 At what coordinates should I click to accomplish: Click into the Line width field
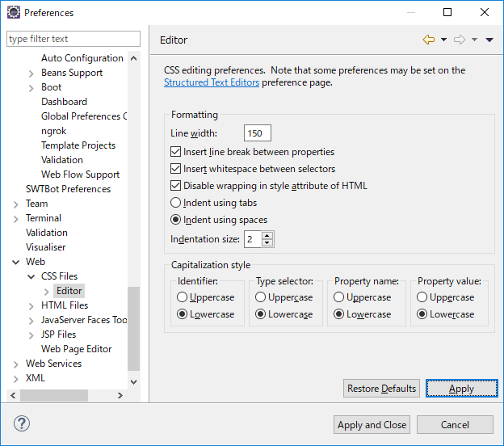click(258, 133)
